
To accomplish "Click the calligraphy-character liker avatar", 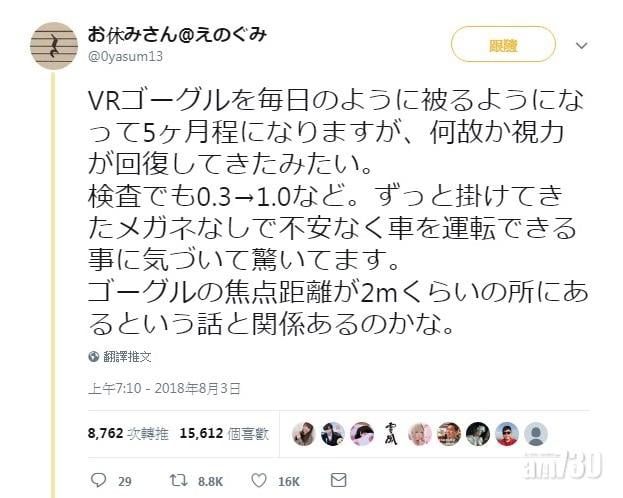I will pyautogui.click(x=391, y=434).
